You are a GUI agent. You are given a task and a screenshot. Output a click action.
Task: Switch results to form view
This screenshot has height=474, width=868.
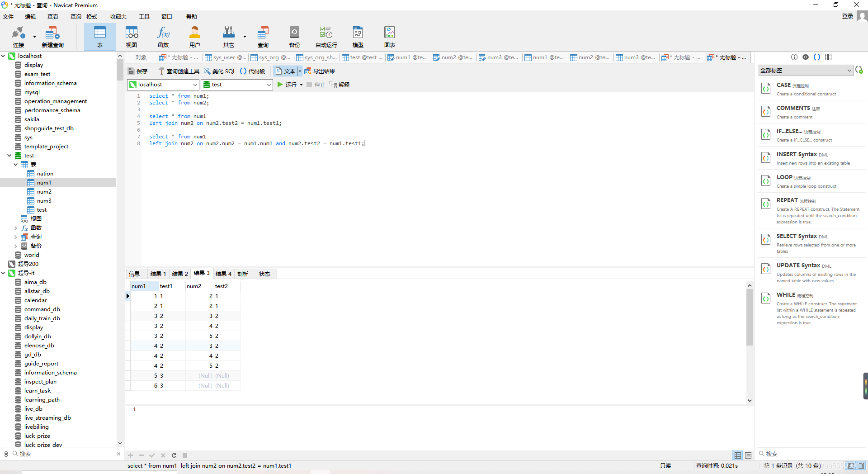(748, 455)
